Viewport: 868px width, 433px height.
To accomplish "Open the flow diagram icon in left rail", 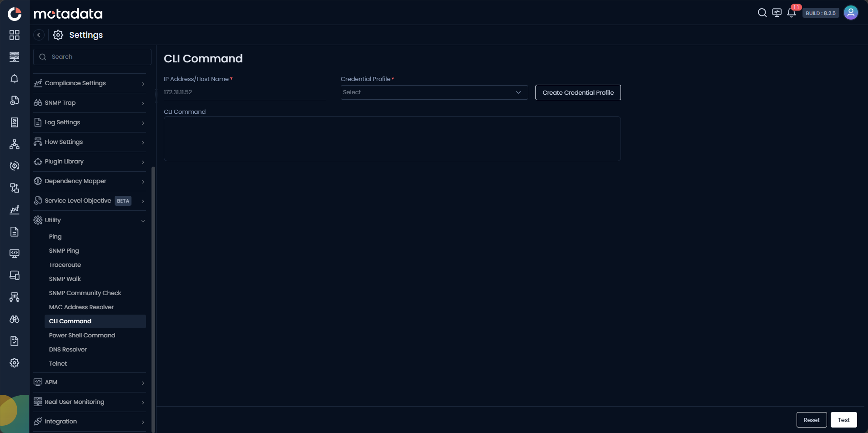I will pos(15,297).
